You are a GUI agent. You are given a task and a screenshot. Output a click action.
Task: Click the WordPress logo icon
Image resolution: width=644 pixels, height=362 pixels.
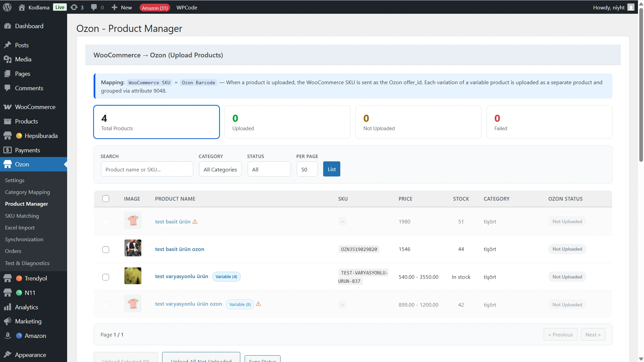click(x=7, y=7)
